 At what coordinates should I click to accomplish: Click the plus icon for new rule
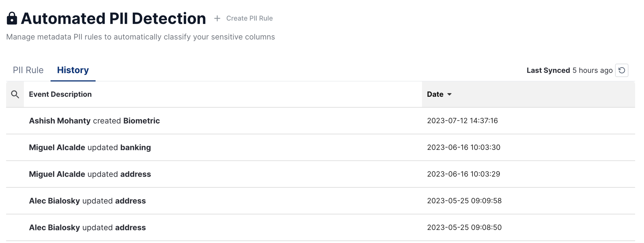[217, 18]
